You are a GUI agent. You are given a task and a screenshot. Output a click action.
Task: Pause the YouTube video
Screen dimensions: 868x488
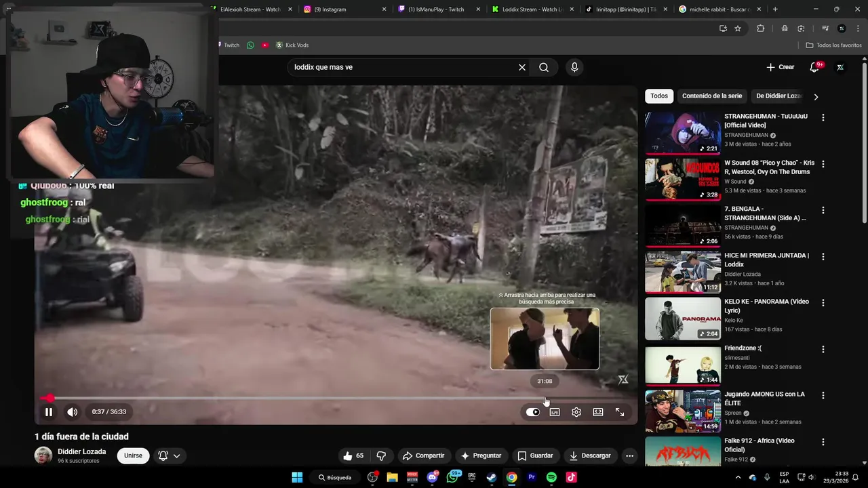pos(49,412)
